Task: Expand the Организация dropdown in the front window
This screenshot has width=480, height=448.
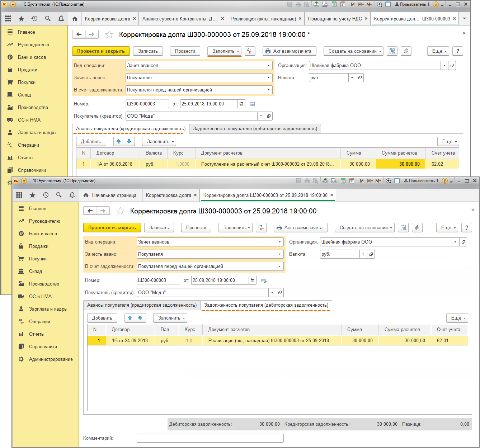Action: point(456,242)
